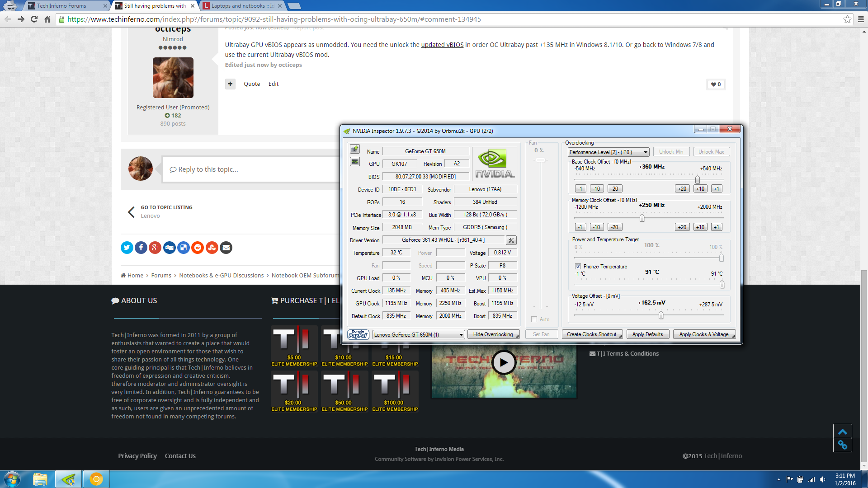The width and height of the screenshot is (868, 488).
Task: Share topic on StumbleUpon
Action: [x=212, y=248]
